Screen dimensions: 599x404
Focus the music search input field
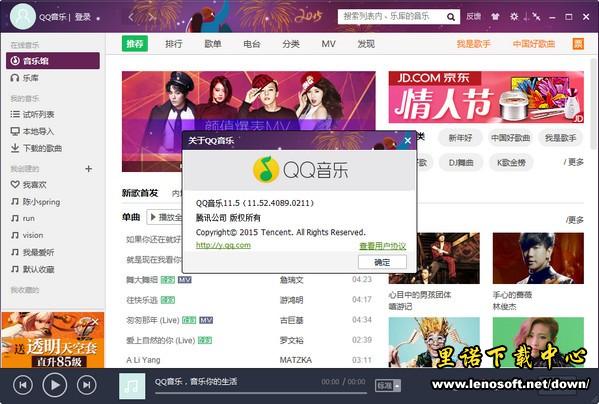tap(392, 17)
